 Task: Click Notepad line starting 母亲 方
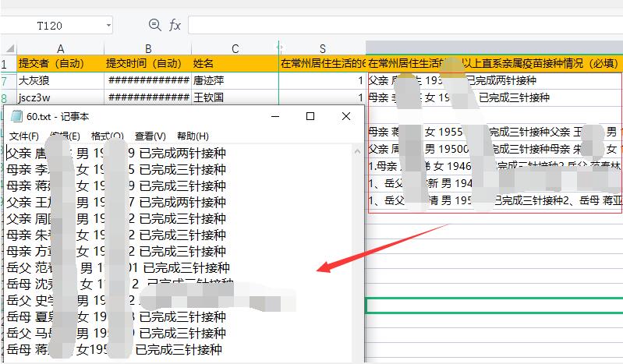point(116,251)
